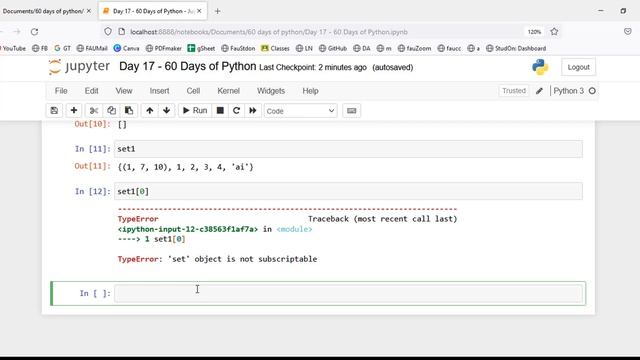The width and height of the screenshot is (640, 360).
Task: Open the Kernel menu
Action: coord(228,91)
